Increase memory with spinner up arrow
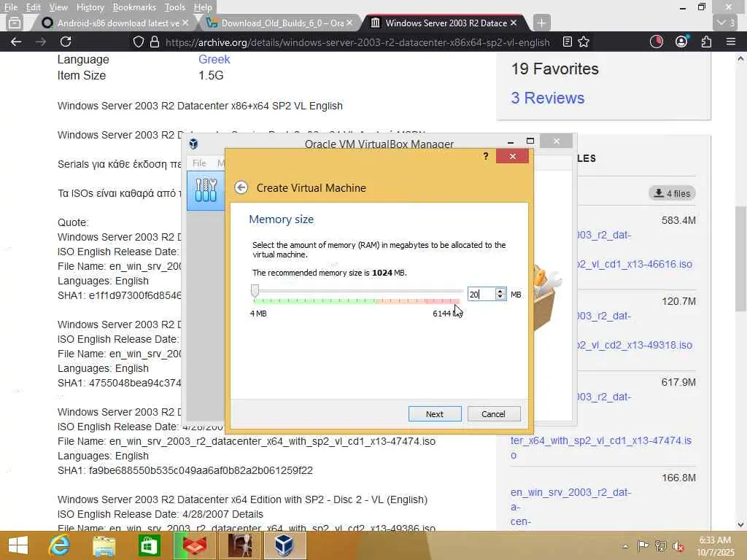 500,291
